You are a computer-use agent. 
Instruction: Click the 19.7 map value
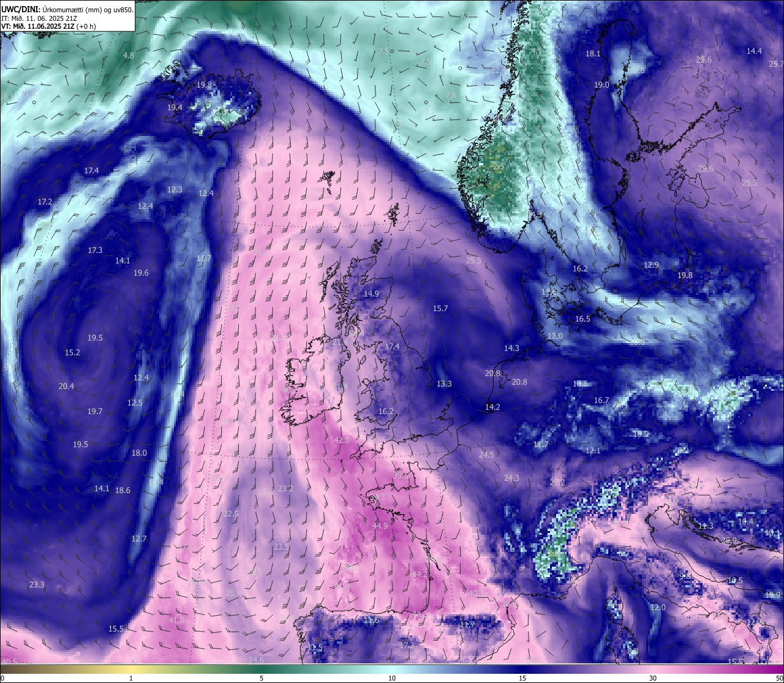pyautogui.click(x=95, y=412)
